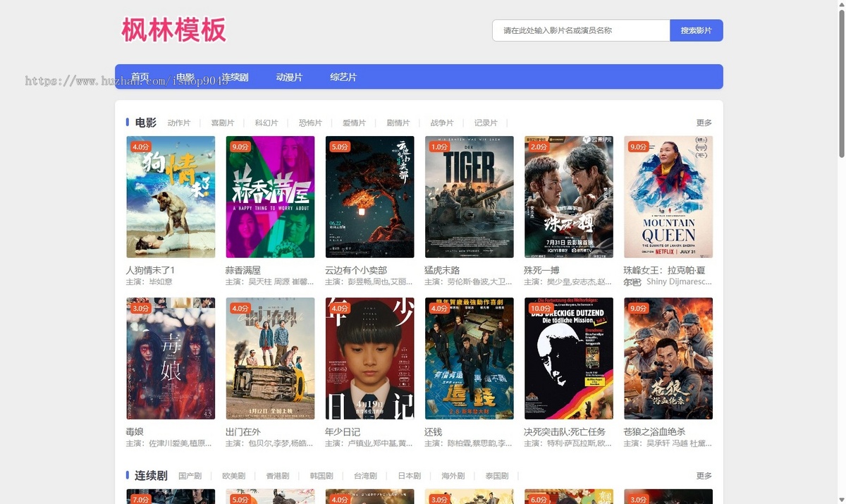Screen dimensions: 846x504
Task: Click the 珠峰女王：拉克帕·夏尔巴 title text
Action: pyautogui.click(x=664, y=276)
